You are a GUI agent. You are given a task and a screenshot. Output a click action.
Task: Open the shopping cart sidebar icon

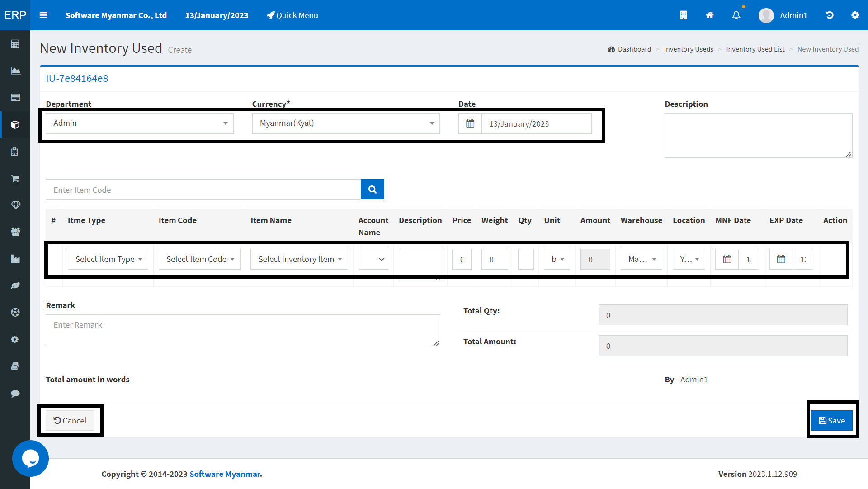point(15,178)
